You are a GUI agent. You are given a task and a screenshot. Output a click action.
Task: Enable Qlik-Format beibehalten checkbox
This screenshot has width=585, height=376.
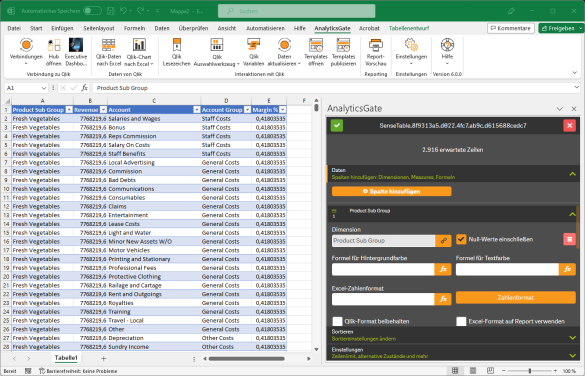point(337,321)
